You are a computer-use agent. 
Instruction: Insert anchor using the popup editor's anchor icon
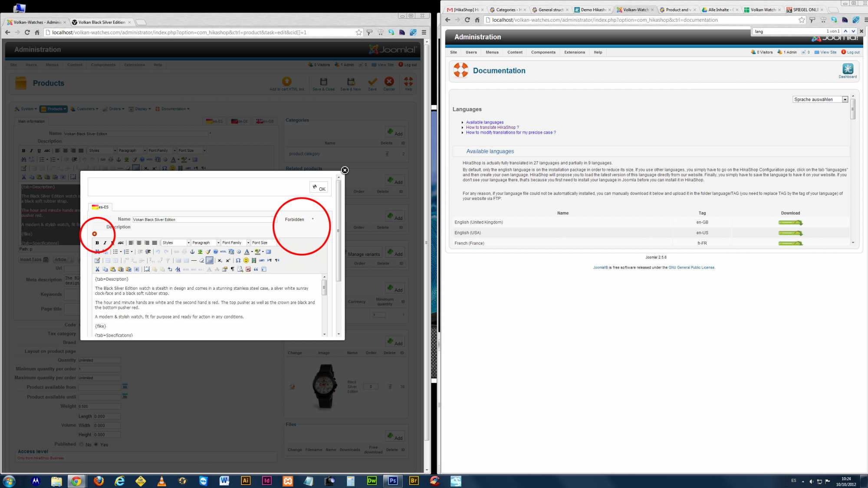tap(192, 252)
